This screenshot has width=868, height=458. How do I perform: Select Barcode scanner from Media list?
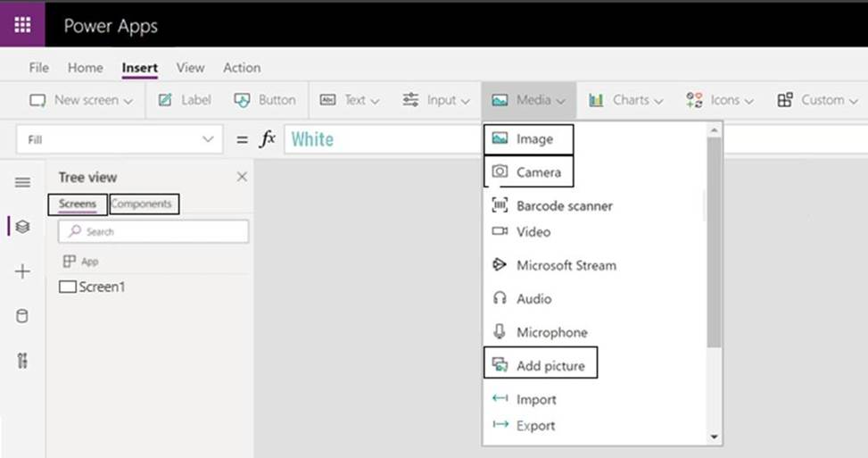tap(564, 206)
